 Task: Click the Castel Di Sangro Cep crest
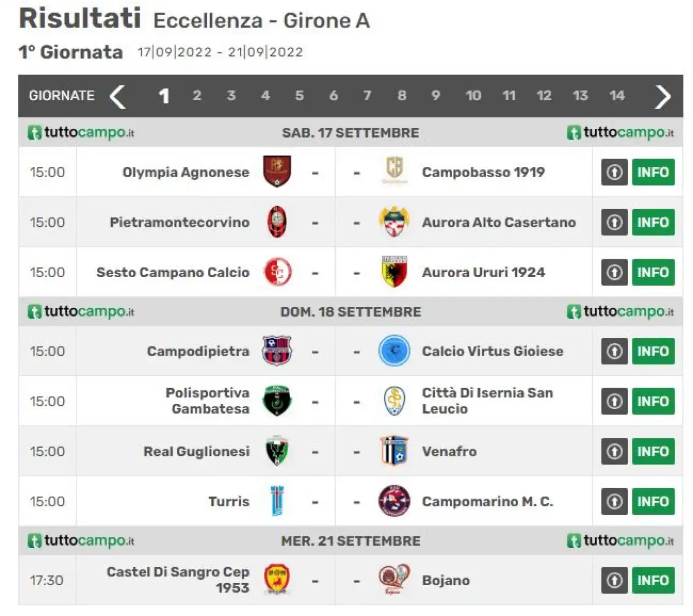pos(277,580)
